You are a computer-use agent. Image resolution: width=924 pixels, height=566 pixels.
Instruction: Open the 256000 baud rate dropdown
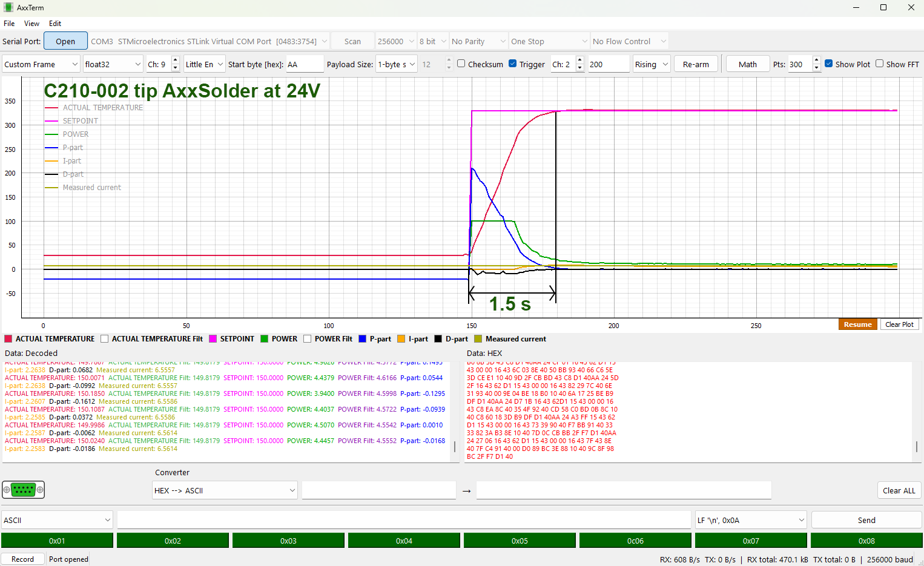click(x=396, y=41)
